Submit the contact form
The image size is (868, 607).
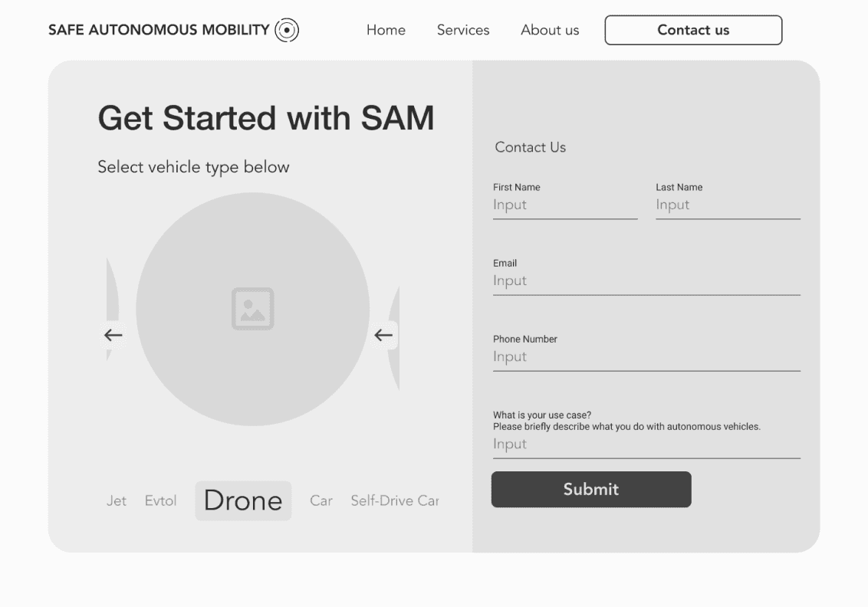coord(591,489)
